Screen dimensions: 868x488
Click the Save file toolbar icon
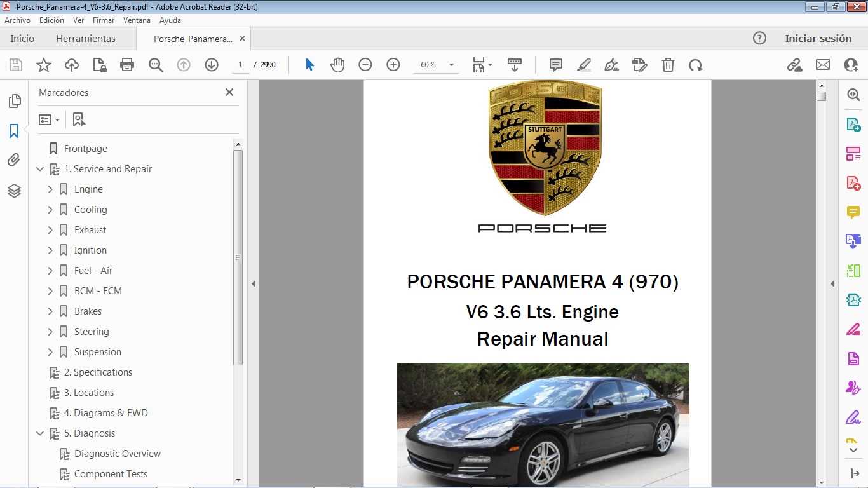[x=16, y=65]
